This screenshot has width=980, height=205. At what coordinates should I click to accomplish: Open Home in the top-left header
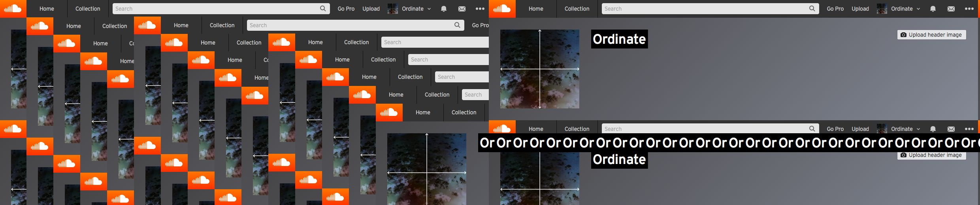(x=47, y=9)
